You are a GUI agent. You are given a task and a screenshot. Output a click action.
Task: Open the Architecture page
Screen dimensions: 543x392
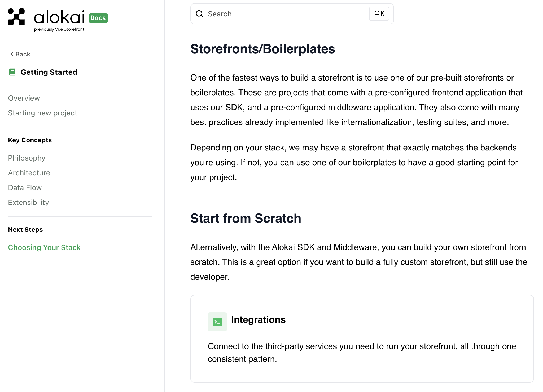[29, 173]
